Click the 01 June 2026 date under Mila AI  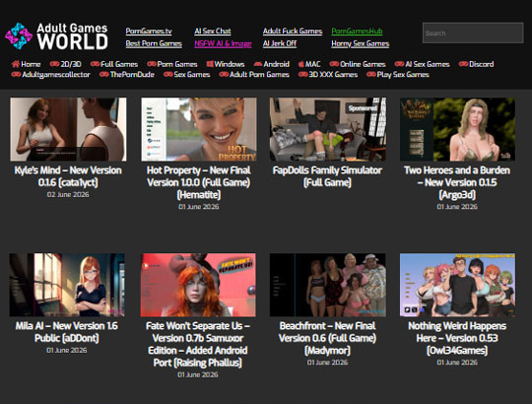(x=67, y=351)
